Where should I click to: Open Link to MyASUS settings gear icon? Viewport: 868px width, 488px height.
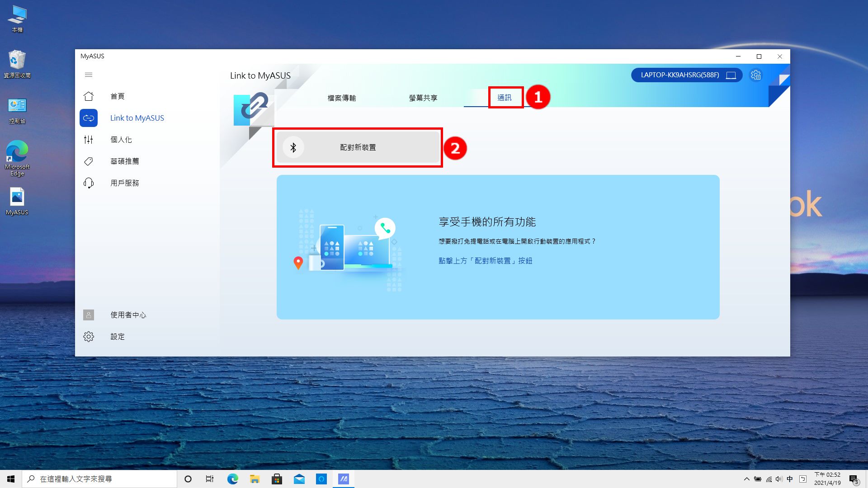[x=756, y=75]
